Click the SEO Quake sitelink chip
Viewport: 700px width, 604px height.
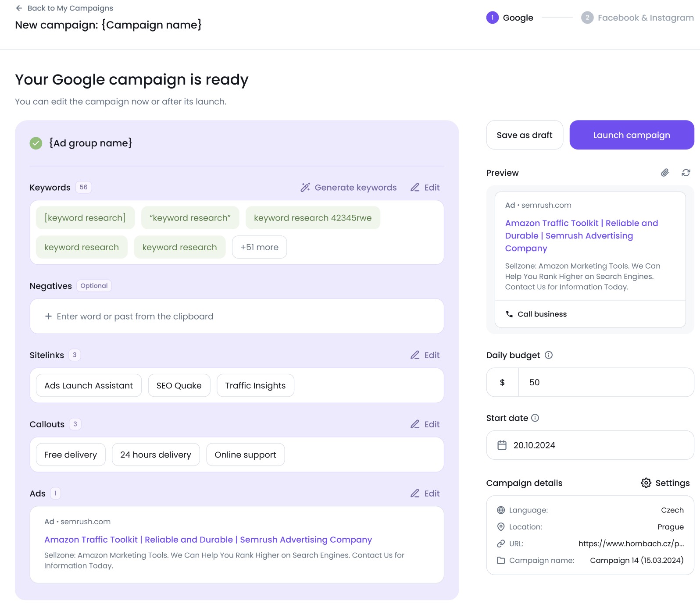click(179, 386)
